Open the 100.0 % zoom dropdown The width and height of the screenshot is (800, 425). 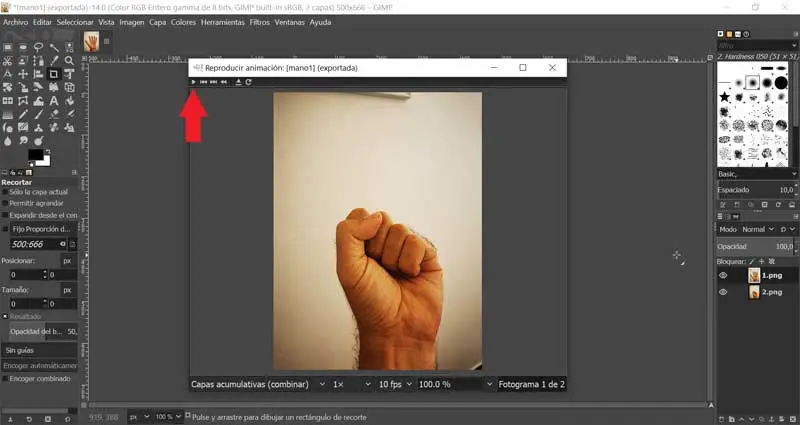pos(456,384)
